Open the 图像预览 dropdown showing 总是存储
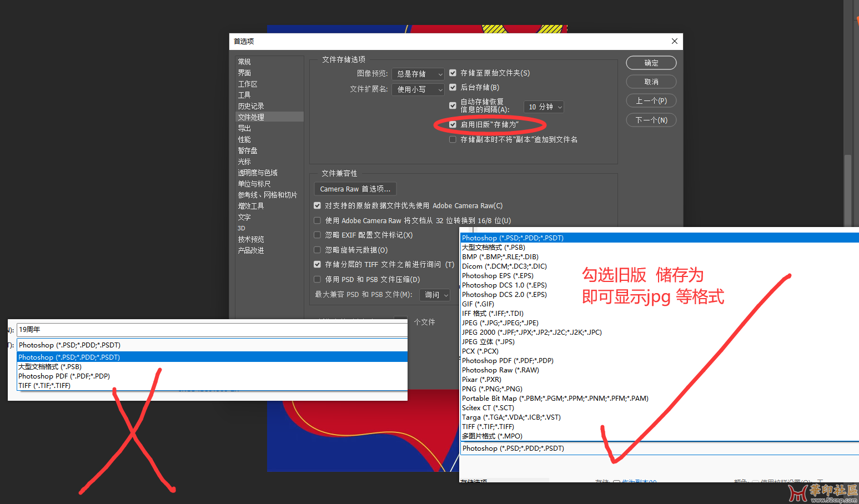859x504 pixels. 418,73
